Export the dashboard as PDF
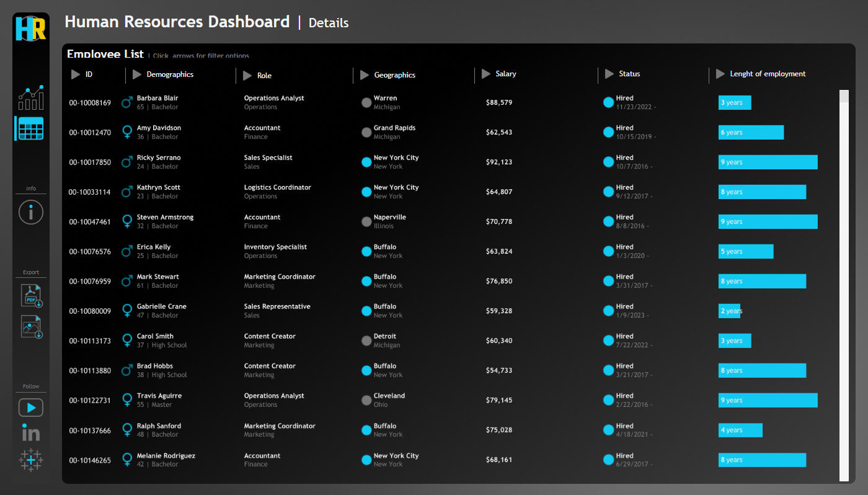This screenshot has width=868, height=495. coord(30,295)
